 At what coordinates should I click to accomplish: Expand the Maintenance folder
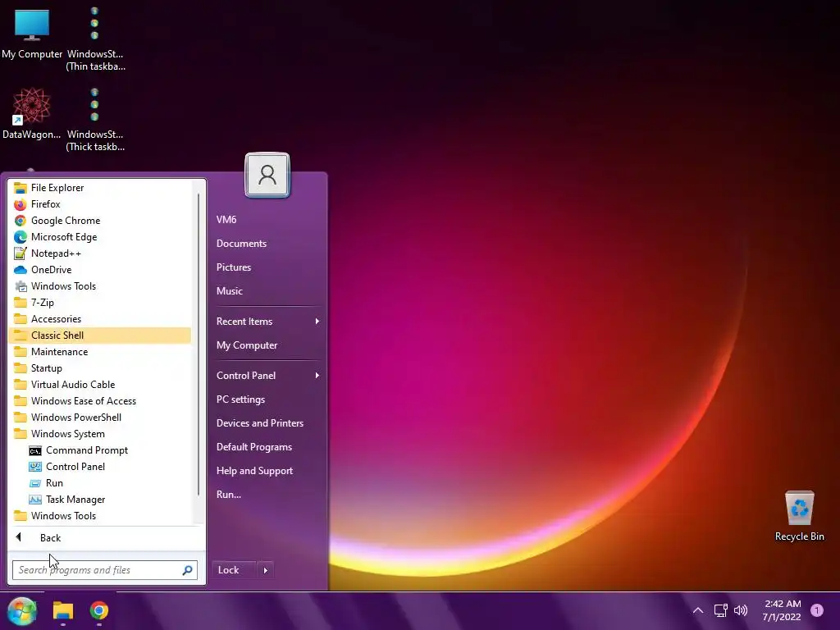point(100,352)
